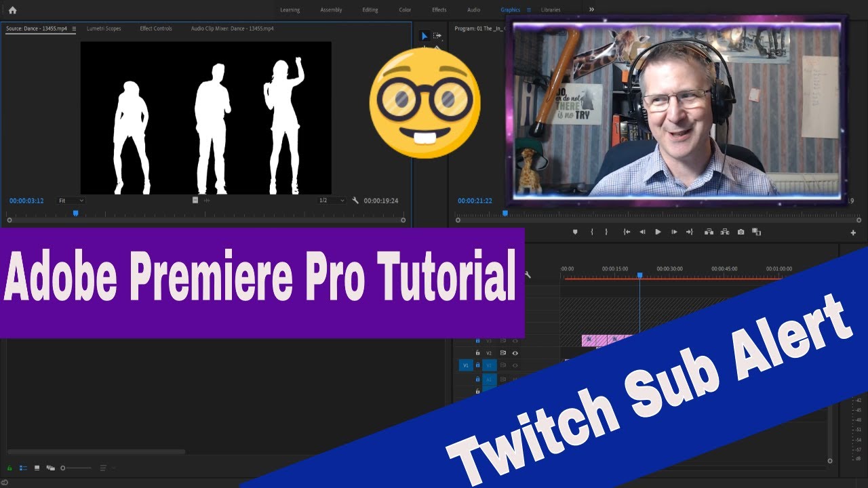Adjust the project thumbnail size slider
The image size is (868, 488).
[75, 468]
